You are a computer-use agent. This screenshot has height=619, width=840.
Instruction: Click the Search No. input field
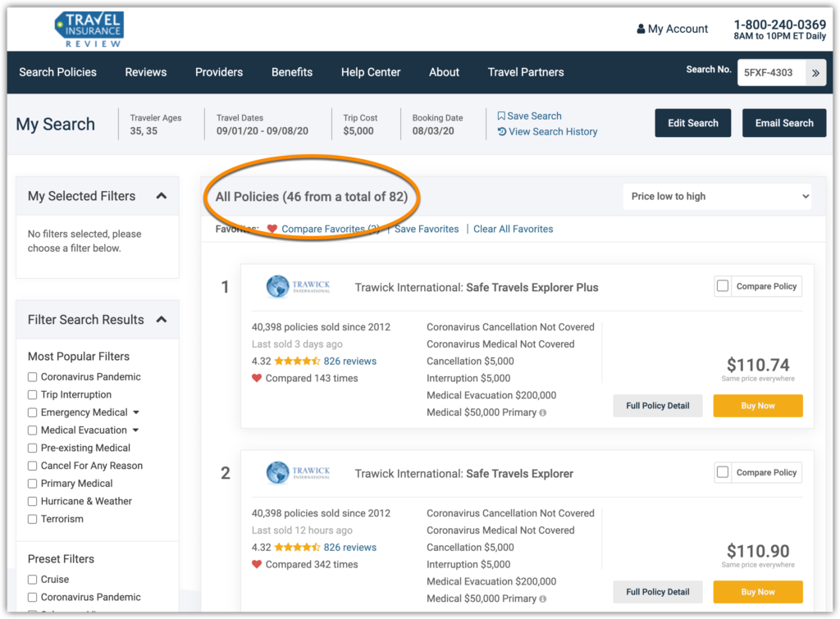[771, 73]
